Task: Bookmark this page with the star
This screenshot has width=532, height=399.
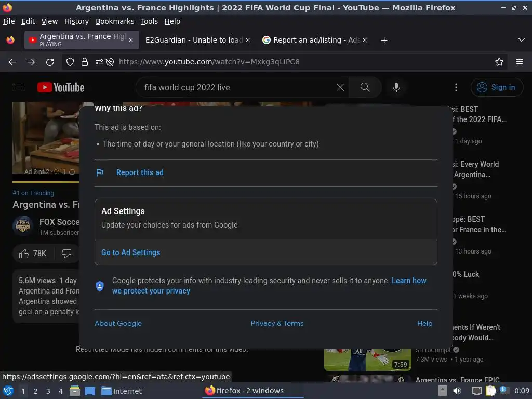Action: click(x=499, y=62)
